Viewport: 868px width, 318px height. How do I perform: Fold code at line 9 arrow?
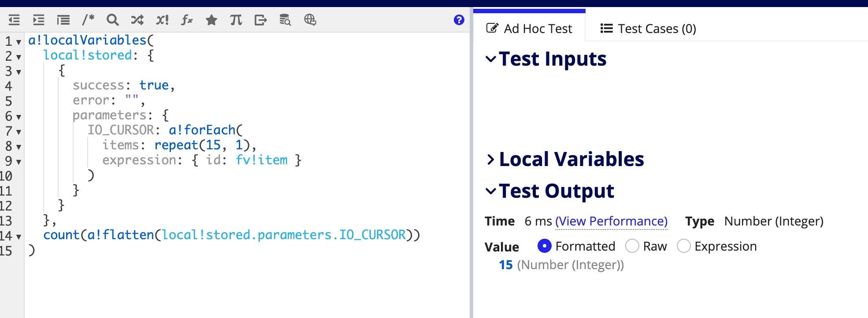point(19,162)
